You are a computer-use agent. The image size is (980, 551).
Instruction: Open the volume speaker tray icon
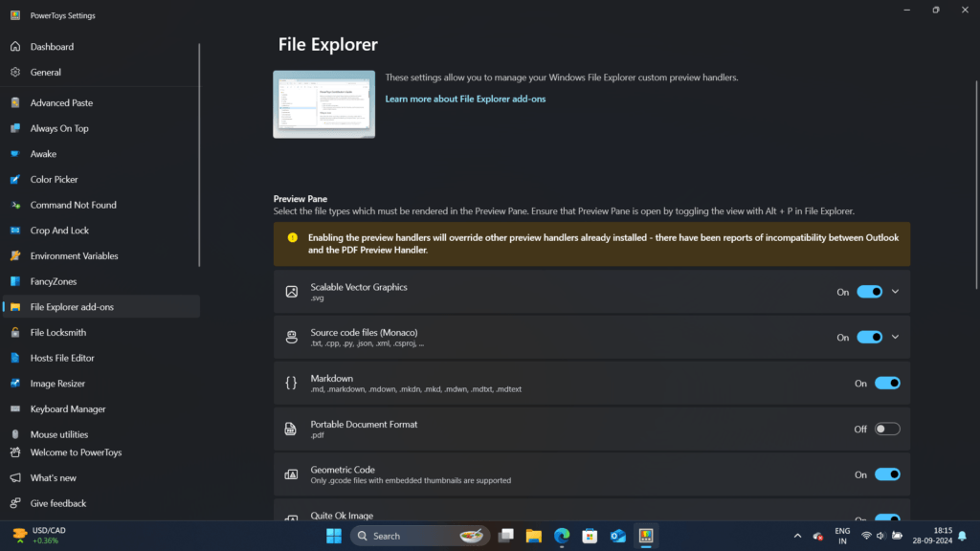coord(880,536)
